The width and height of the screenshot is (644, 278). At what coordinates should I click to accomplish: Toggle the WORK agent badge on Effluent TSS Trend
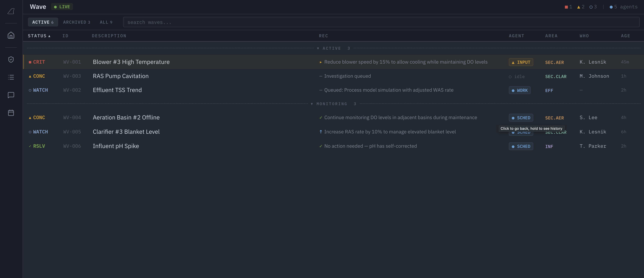click(x=520, y=90)
